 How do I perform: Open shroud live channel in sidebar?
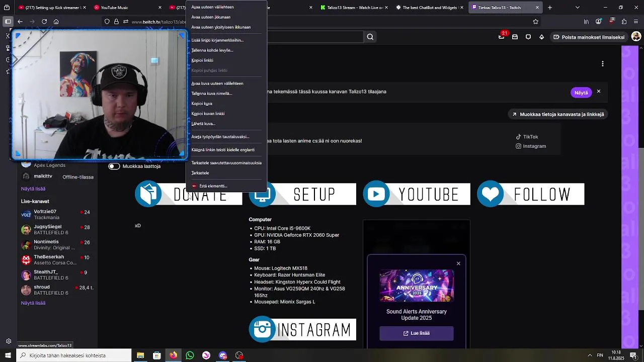58,290
